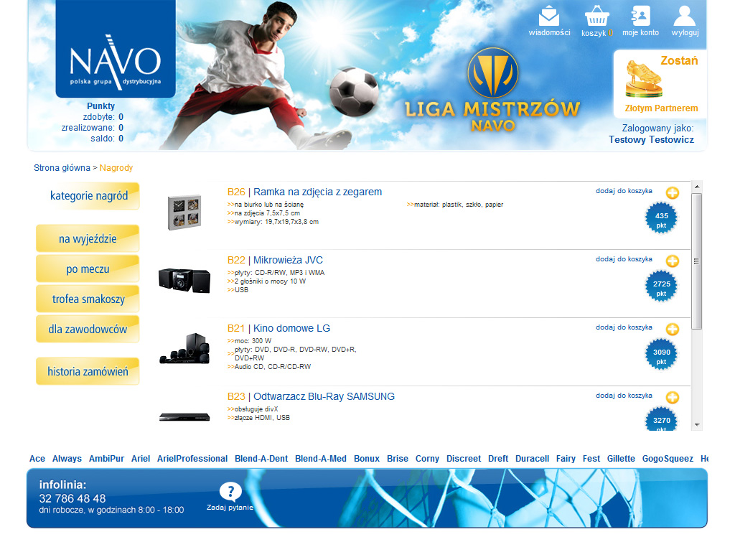
Task: Click dodaj do koszyka for Odtwarzacz Blu-Ray
Action: coord(624,396)
